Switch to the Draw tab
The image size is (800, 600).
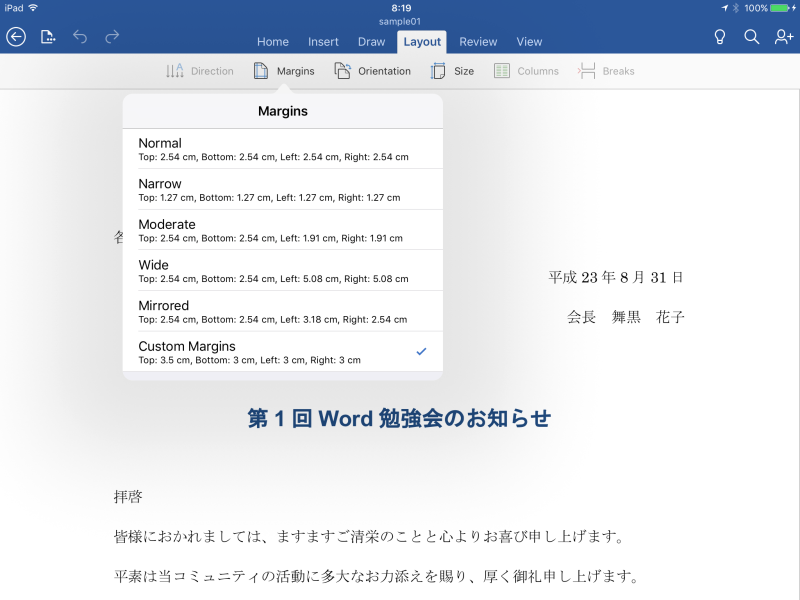[x=371, y=42]
